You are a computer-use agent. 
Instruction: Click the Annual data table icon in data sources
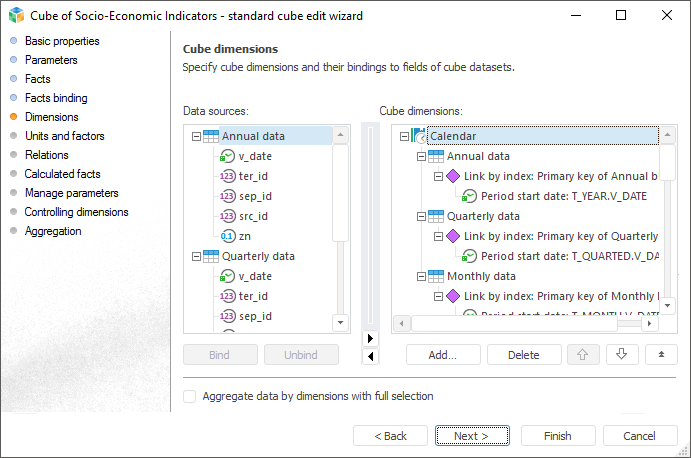[210, 136]
